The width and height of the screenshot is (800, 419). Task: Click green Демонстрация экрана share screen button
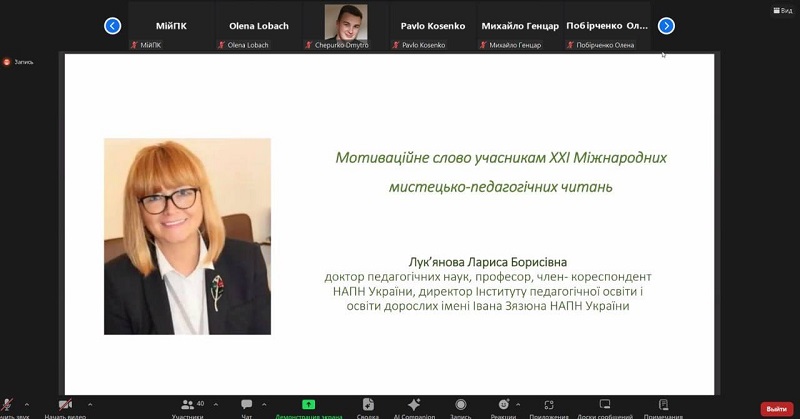[309, 407]
